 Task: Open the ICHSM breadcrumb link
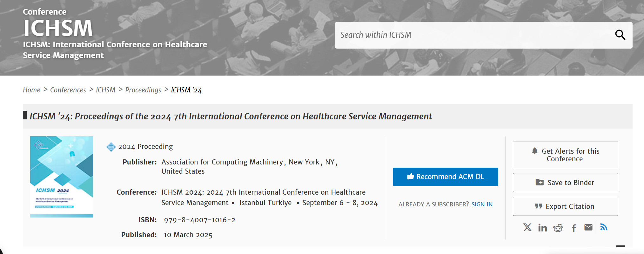105,90
